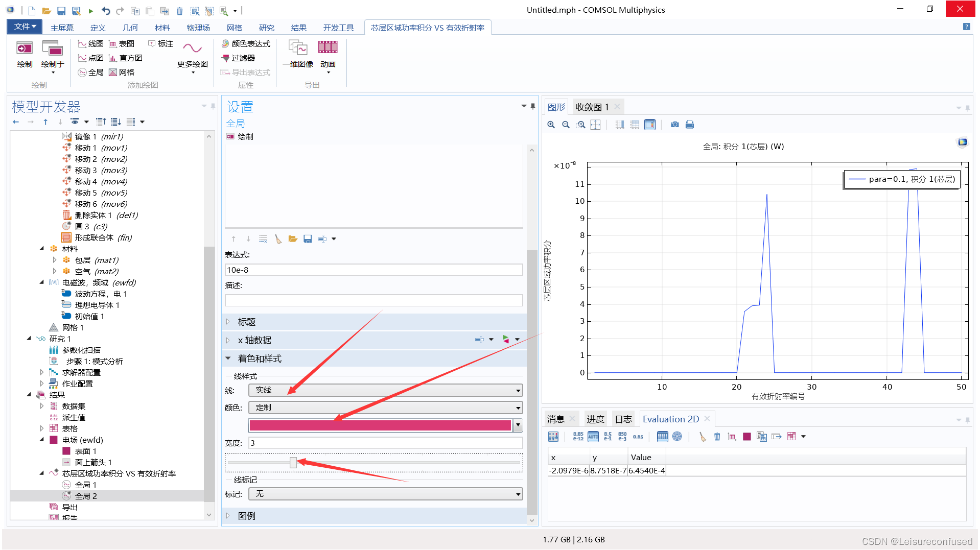This screenshot has height=550, width=980.
Task: Close the Evaluation 2D tab
Action: pos(707,419)
